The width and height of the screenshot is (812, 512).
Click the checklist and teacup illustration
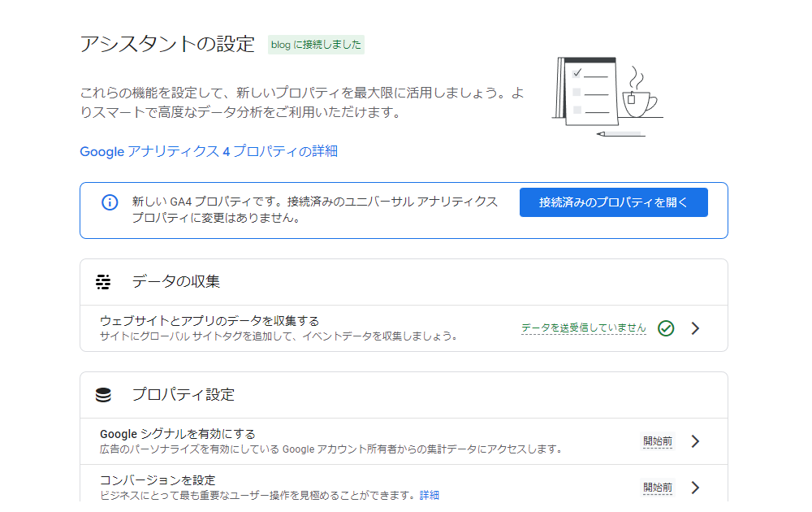coord(606,96)
